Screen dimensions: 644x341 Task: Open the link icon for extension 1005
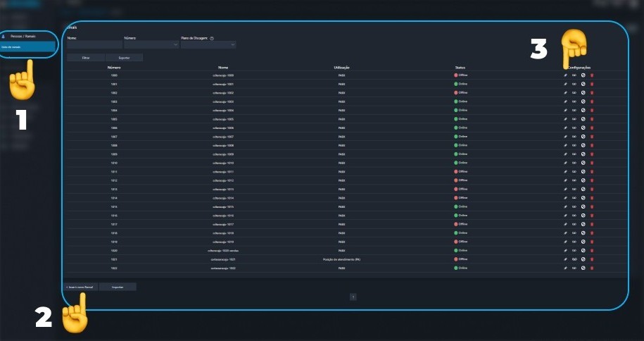[x=574, y=119]
